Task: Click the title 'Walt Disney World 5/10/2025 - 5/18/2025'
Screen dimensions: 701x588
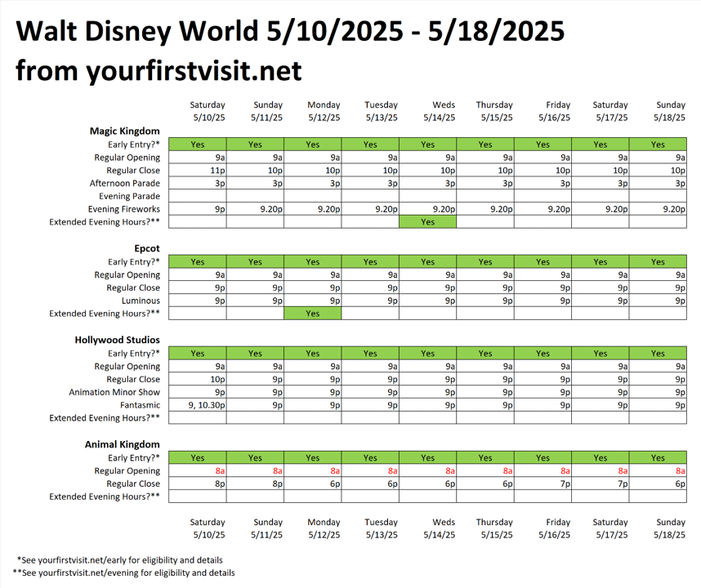Action: coord(290,31)
